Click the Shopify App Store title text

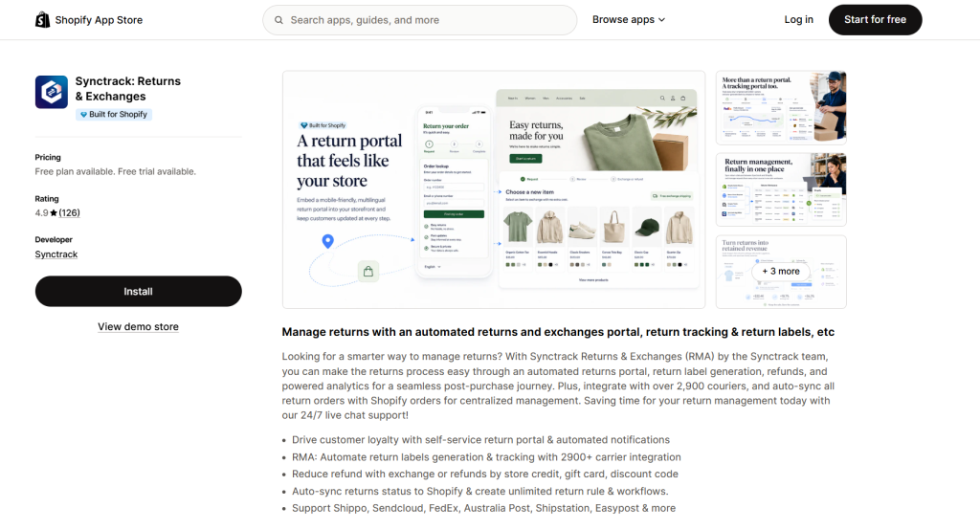(99, 20)
